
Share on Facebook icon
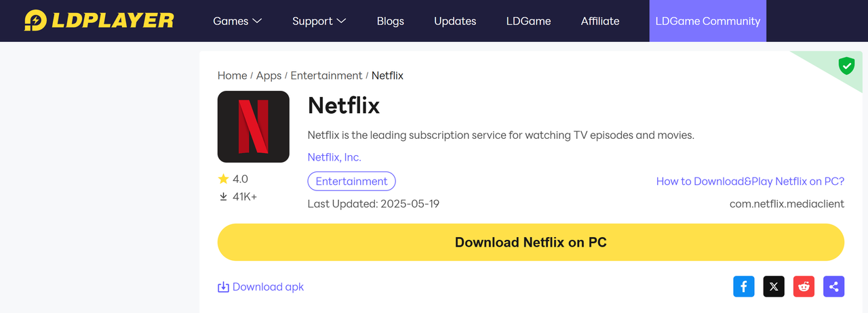click(744, 287)
